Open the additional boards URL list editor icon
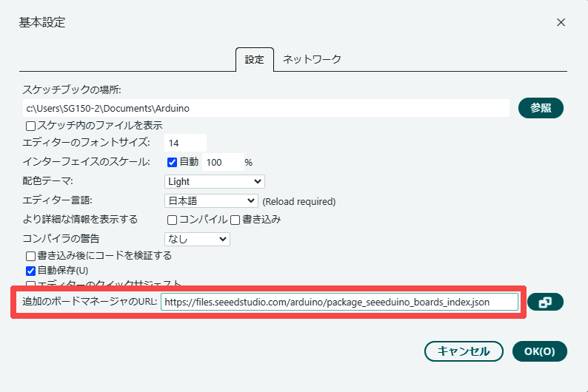The image size is (588, 392). click(545, 303)
